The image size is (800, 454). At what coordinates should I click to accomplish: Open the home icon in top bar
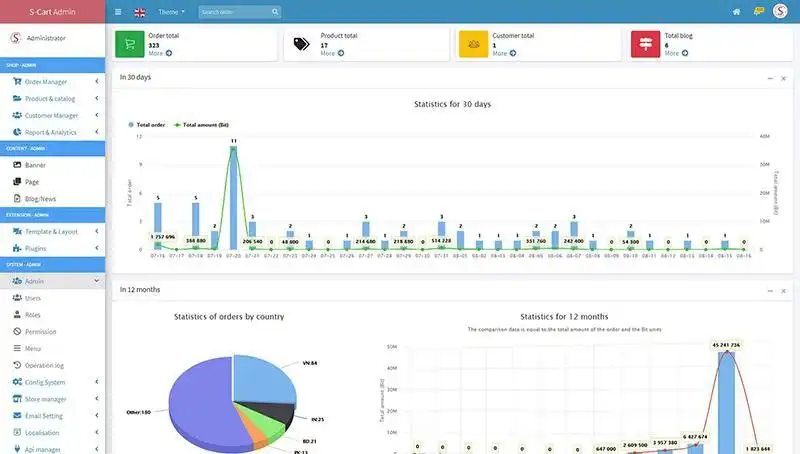pos(736,12)
